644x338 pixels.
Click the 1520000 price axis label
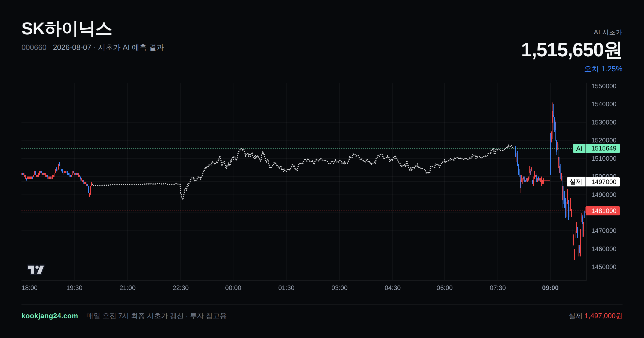(x=604, y=140)
